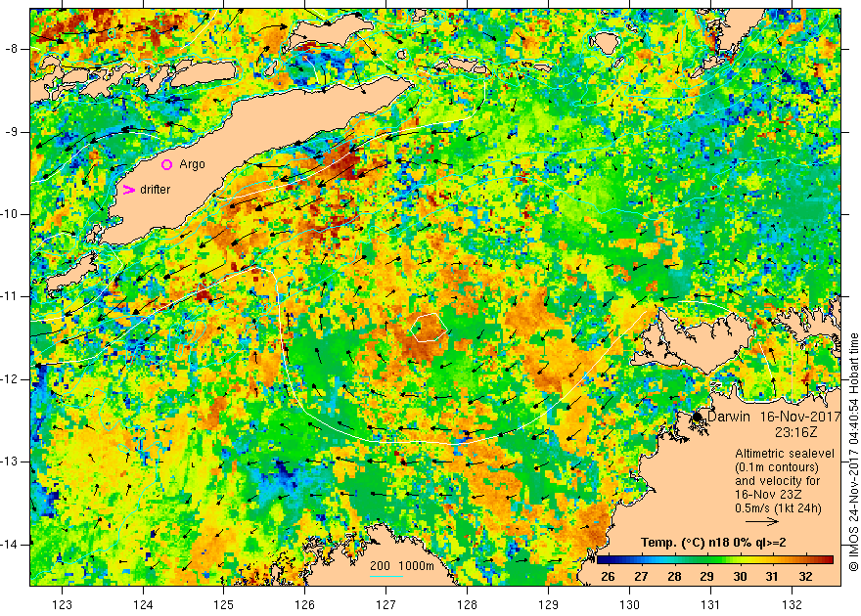Click the '16-Nov-2017' date text
Image resolution: width=861 pixels, height=616 pixels.
800,417
